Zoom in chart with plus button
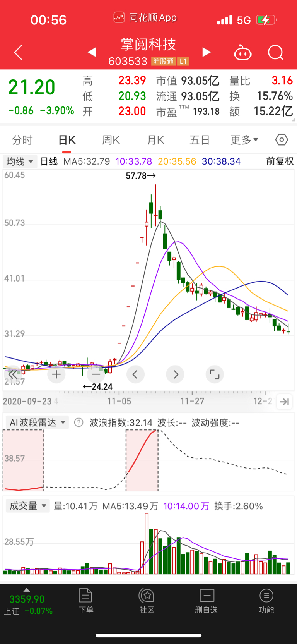Image resolution: width=297 pixels, height=644 pixels. tap(56, 374)
